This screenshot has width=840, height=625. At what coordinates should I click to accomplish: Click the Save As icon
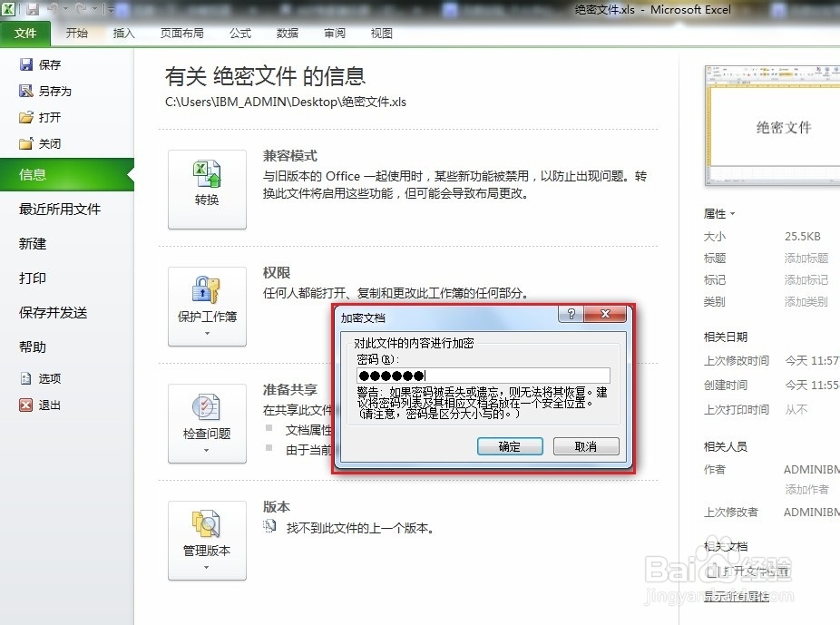point(25,91)
